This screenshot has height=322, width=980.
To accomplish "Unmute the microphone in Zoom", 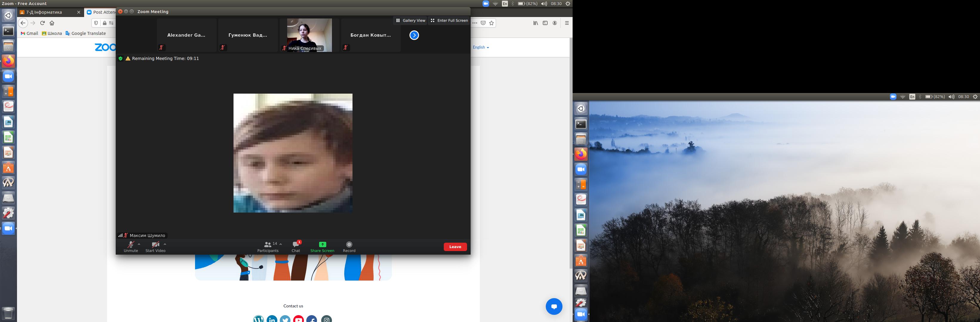I will point(131,246).
